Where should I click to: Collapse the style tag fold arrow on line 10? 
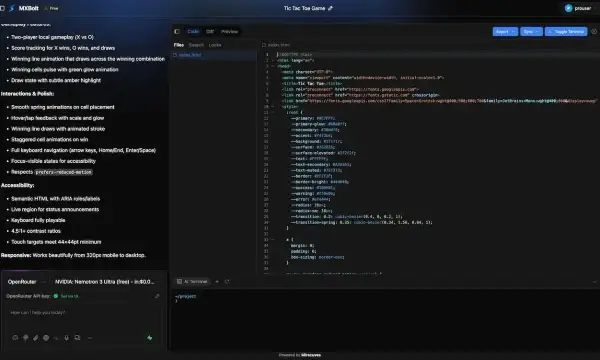point(273,107)
